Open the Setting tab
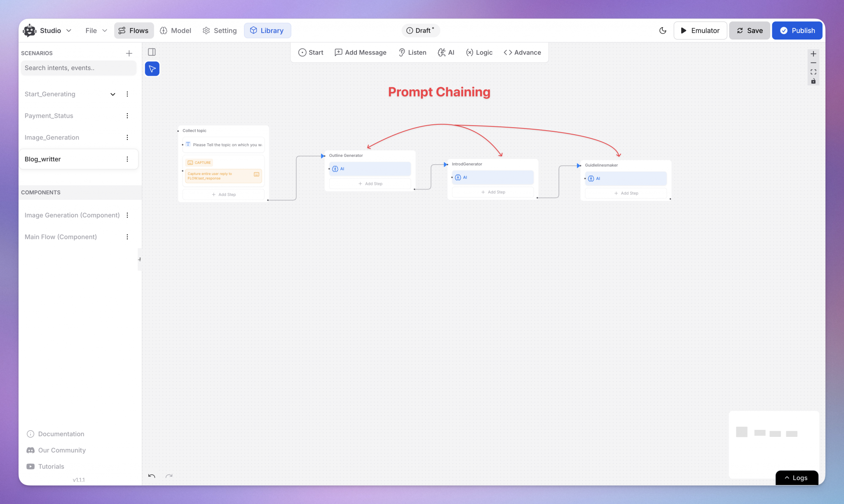844x504 pixels. coord(219,30)
